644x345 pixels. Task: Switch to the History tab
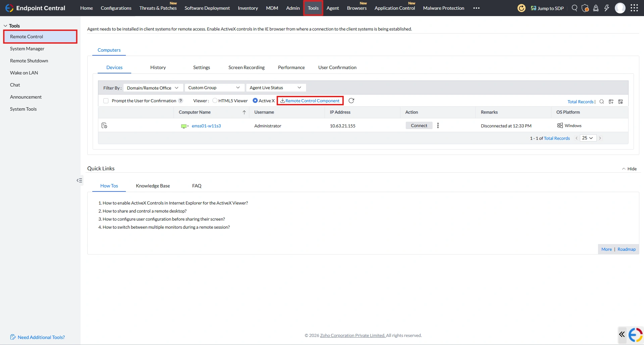pos(158,67)
